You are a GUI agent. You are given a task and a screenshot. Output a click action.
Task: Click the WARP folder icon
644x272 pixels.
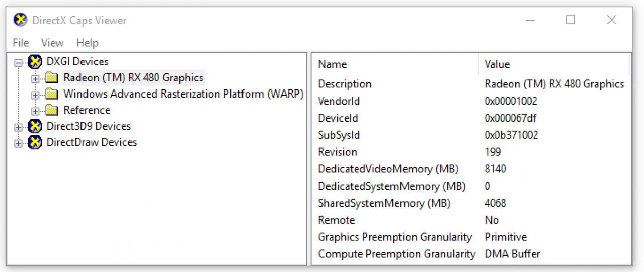tap(51, 94)
